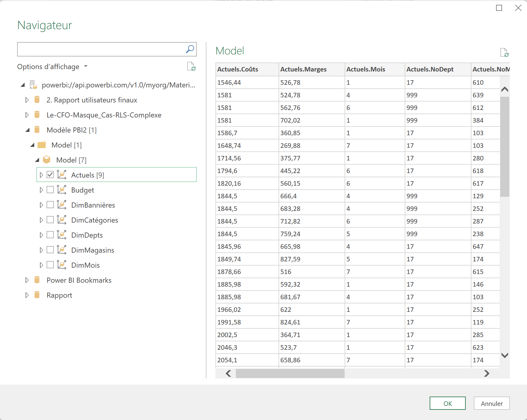
Task: Open the Options d'affichage dropdown
Action: 52,66
